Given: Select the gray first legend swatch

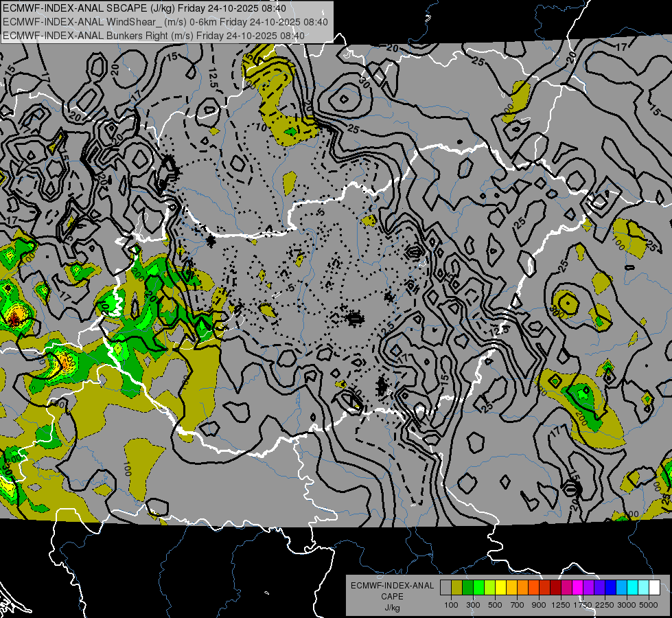Looking at the screenshot, I should (x=445, y=587).
